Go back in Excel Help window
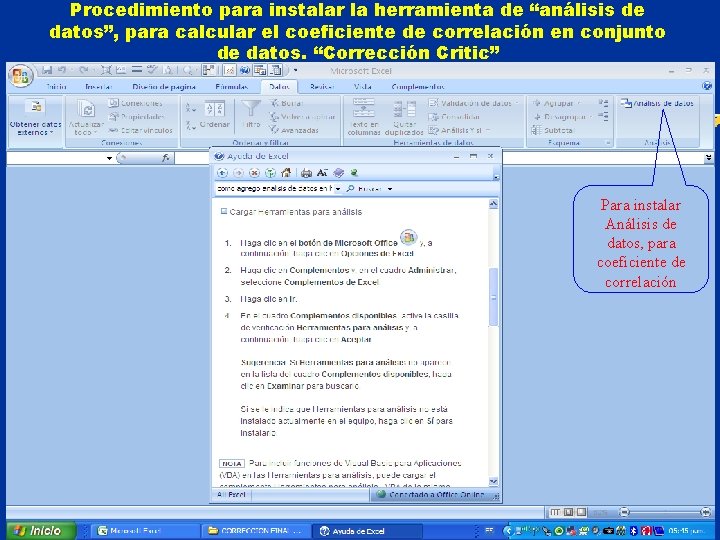This screenshot has height=540, width=720. point(223,173)
